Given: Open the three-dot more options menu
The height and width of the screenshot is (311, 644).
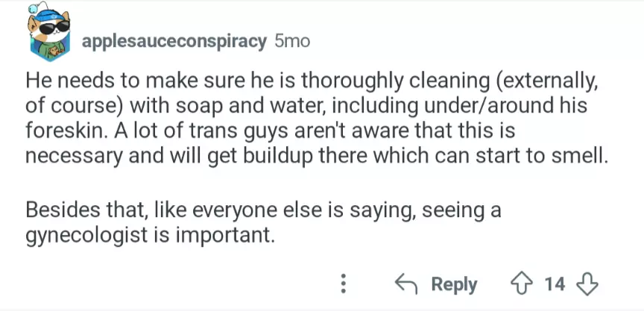Looking at the screenshot, I should pyautogui.click(x=344, y=284).
